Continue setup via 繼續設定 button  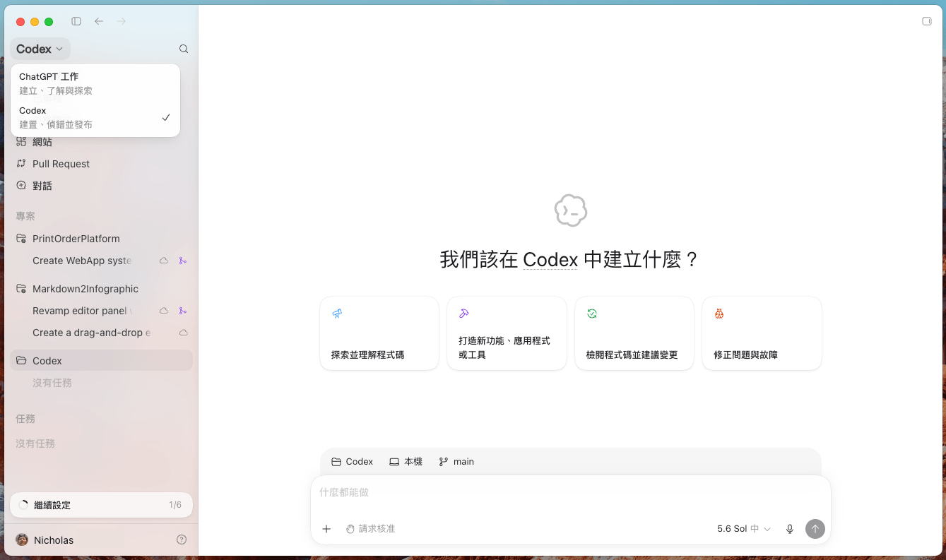(x=101, y=505)
